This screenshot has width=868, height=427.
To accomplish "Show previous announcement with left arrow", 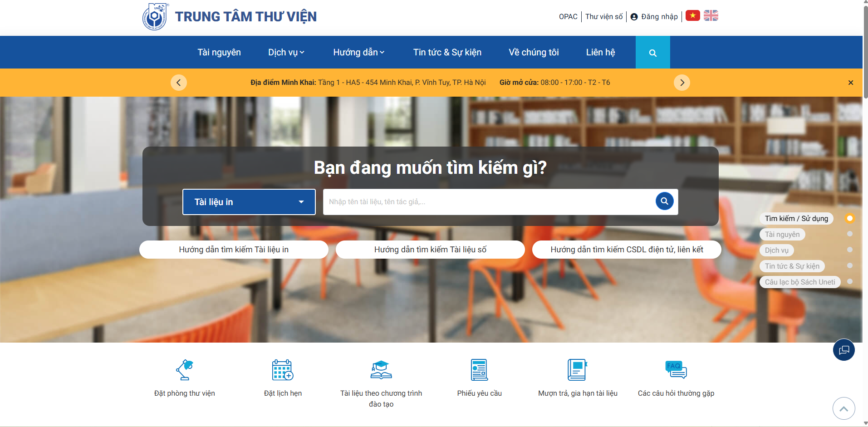I will pyautogui.click(x=178, y=83).
